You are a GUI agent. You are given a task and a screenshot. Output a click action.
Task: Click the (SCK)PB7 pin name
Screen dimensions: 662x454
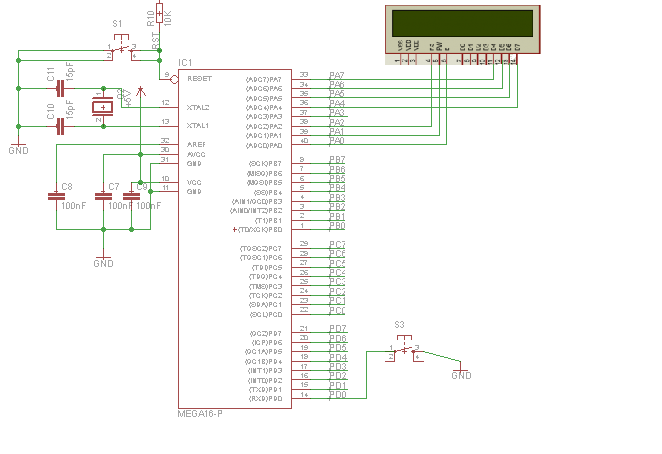[x=265, y=164]
